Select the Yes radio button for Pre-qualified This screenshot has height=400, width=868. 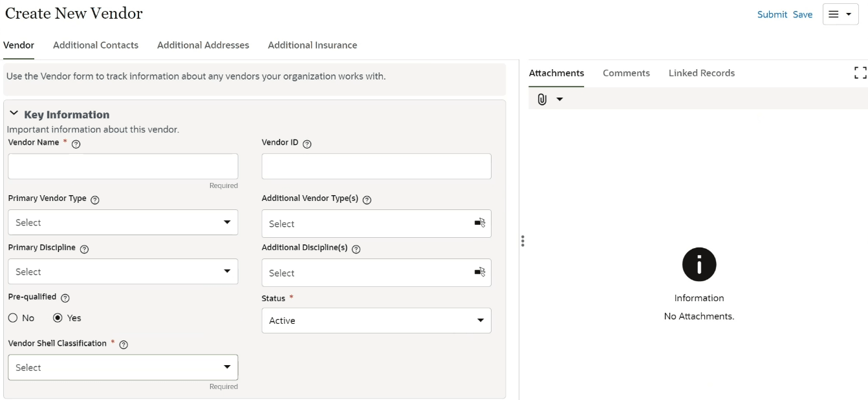click(x=58, y=318)
